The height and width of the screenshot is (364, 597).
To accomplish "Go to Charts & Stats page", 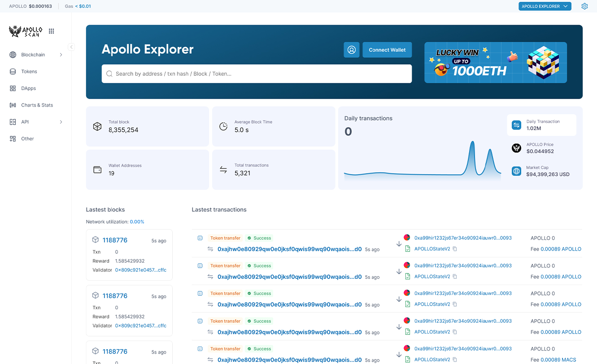I will [x=37, y=105].
